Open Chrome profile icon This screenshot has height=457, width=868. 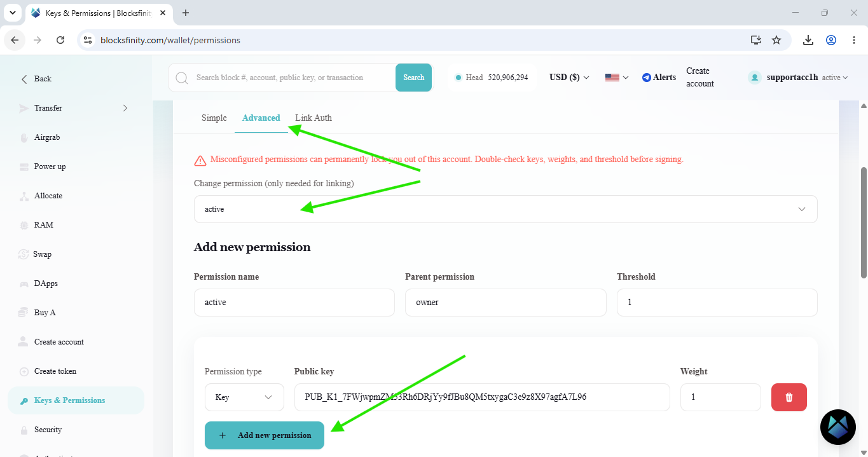[x=831, y=40]
